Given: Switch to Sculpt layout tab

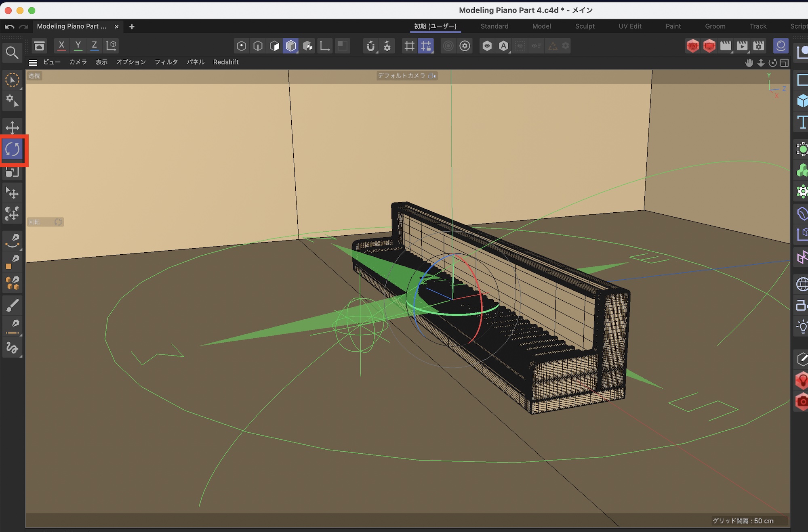Looking at the screenshot, I should tap(585, 26).
